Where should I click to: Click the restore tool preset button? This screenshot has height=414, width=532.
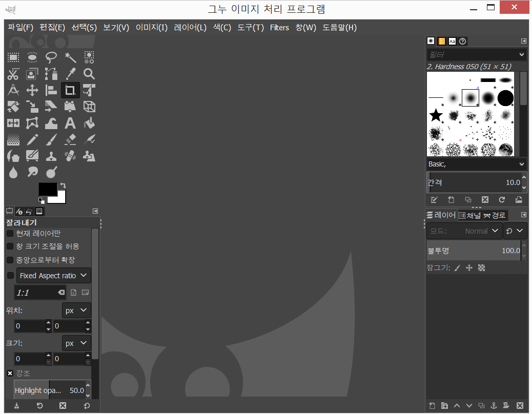39,405
